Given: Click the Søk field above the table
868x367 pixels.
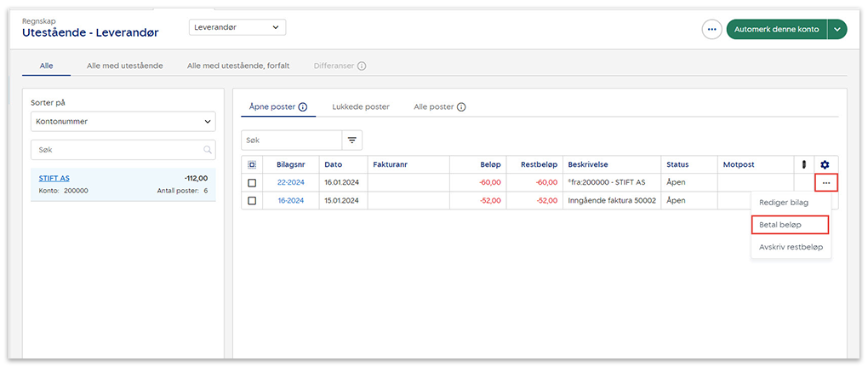Looking at the screenshot, I should (x=291, y=140).
